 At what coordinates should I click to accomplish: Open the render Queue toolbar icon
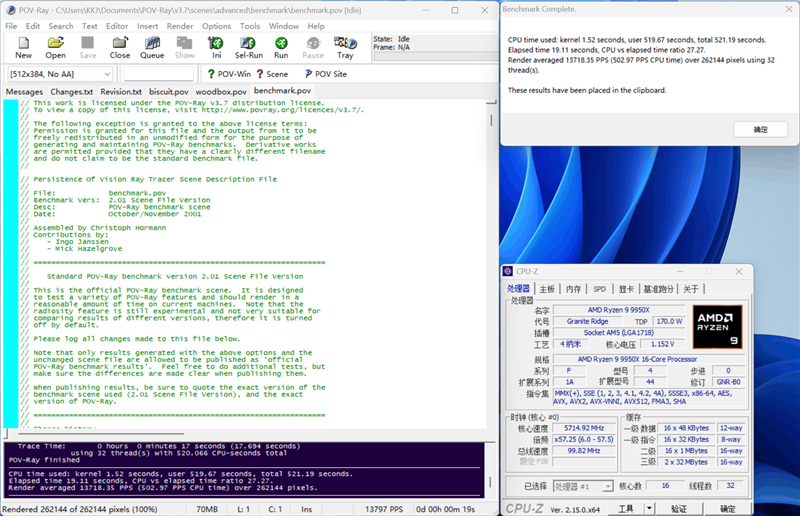(152, 47)
